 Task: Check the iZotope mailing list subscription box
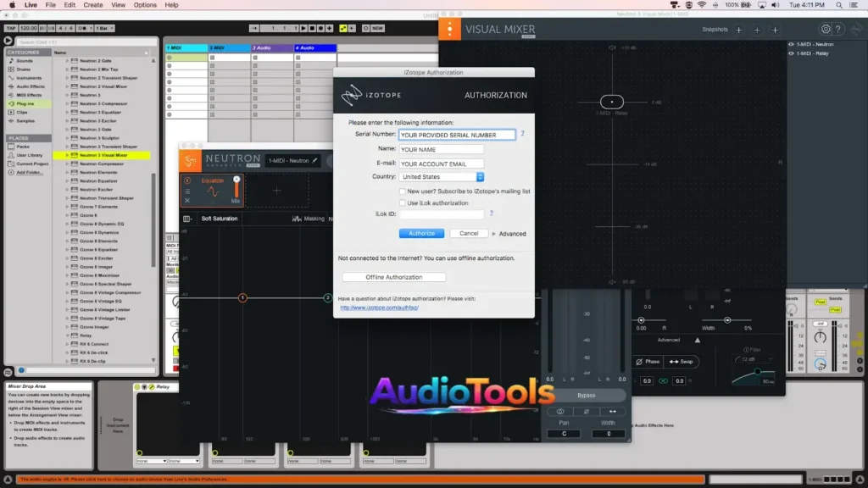(x=403, y=191)
